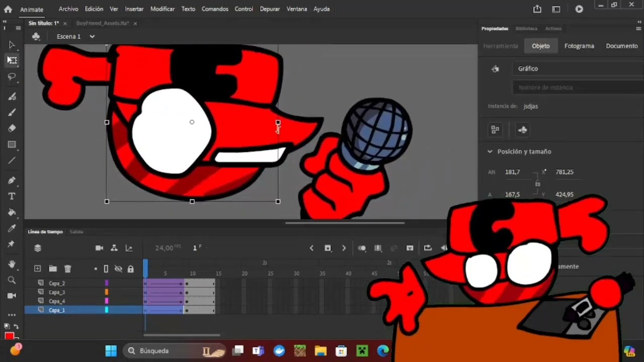Screen dimensions: 644x362
Task: Select the Classic Brush tool
Action: pos(12,112)
